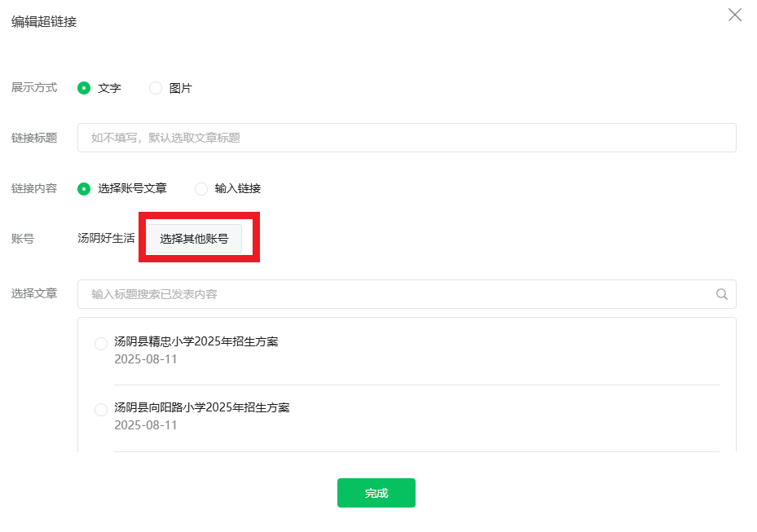
Task: Click the magnifier search icon
Action: pos(722,294)
